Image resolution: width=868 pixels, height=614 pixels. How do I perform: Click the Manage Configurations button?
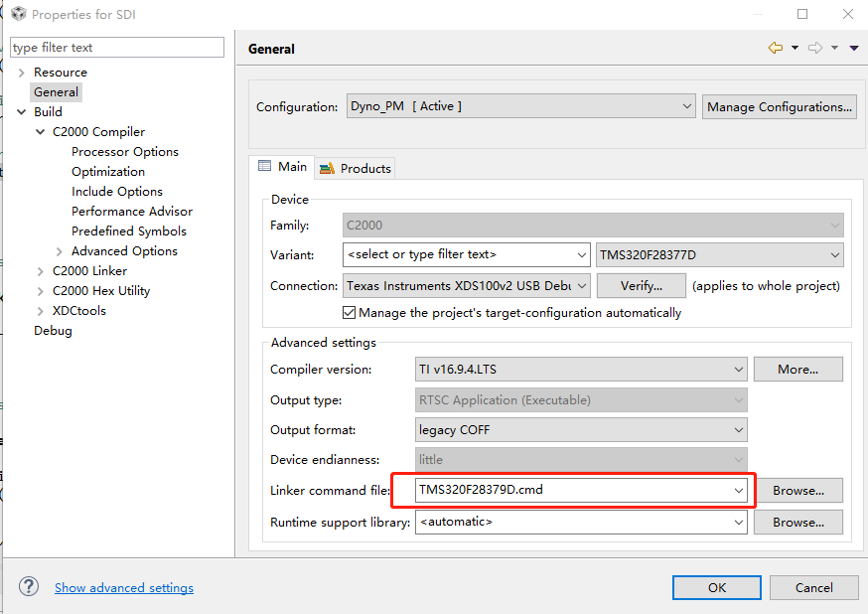point(780,106)
